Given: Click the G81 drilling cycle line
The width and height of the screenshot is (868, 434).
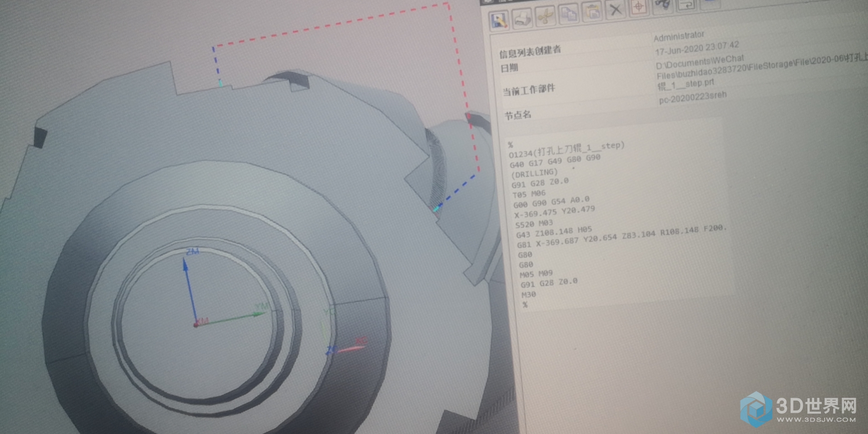Looking at the screenshot, I should coord(622,236).
